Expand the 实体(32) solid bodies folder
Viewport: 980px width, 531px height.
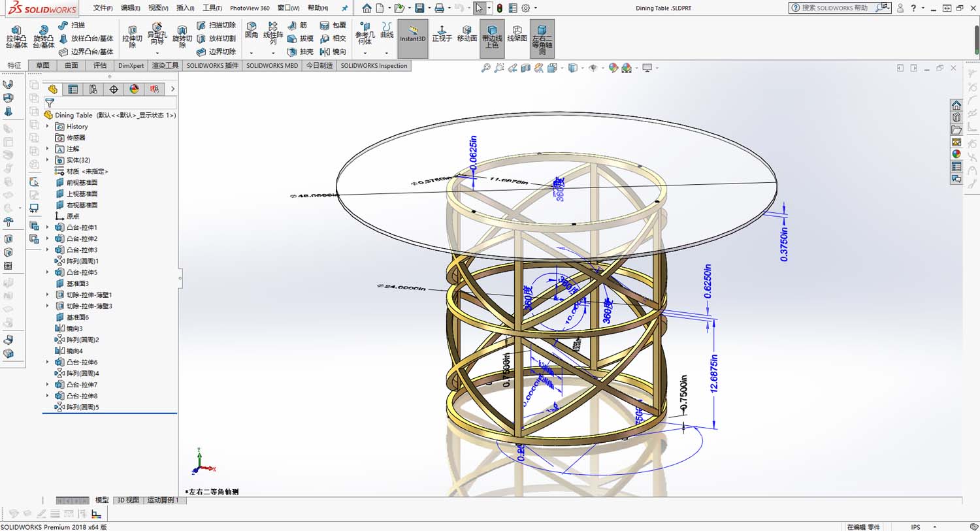pos(47,160)
